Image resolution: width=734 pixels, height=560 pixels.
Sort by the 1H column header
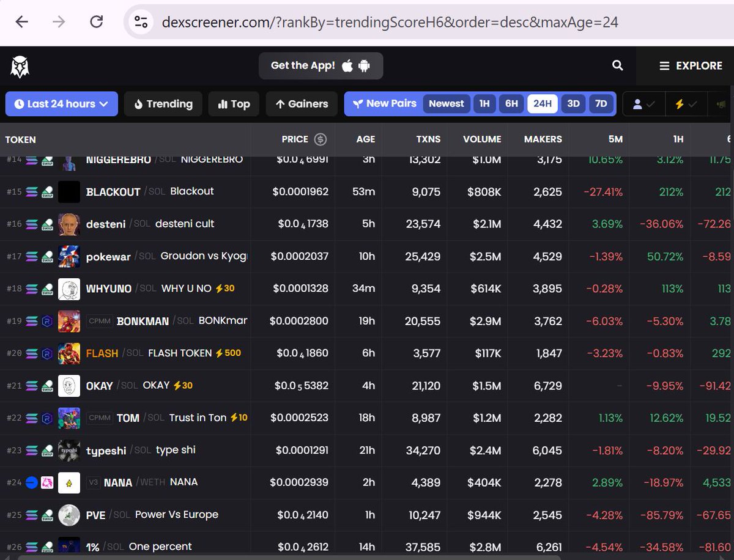pos(678,139)
